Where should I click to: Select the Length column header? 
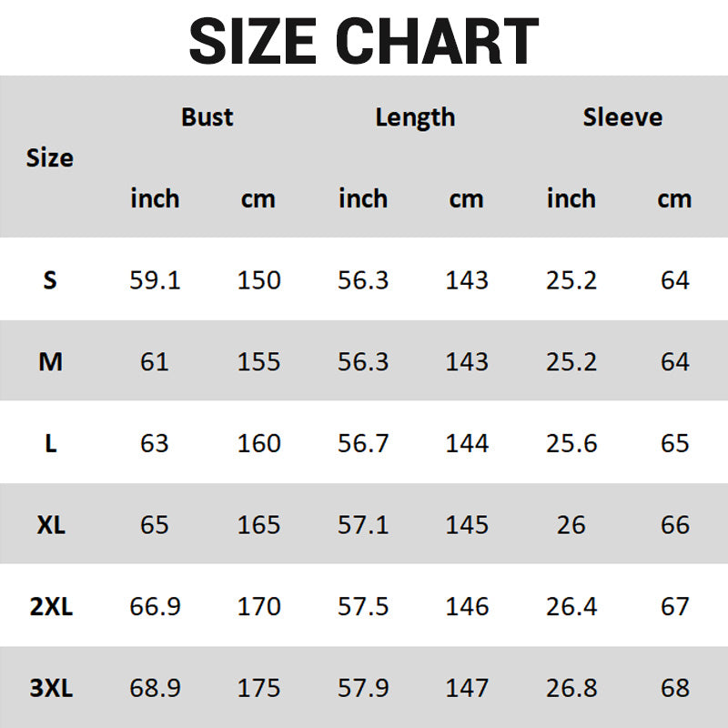(415, 117)
